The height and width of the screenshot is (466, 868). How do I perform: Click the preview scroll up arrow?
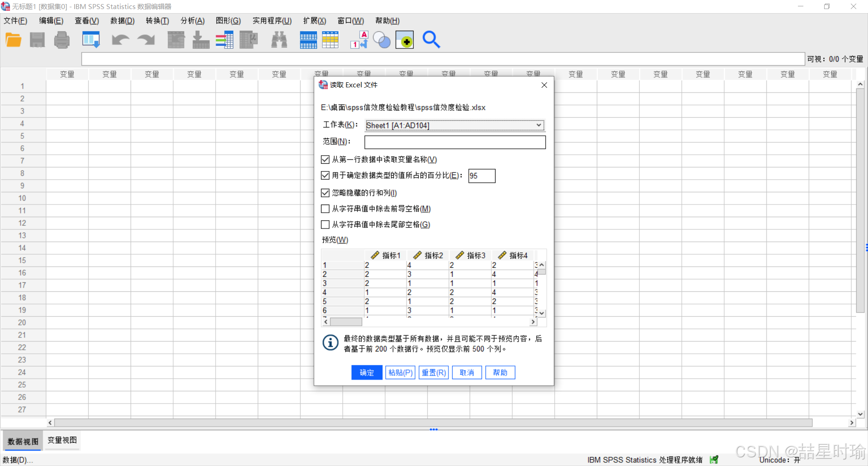(542, 265)
